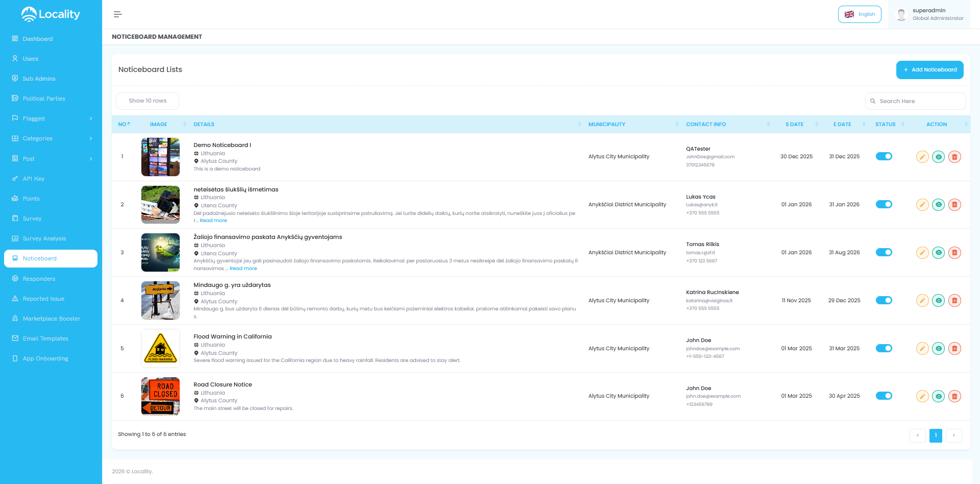Expand the Flagged menu chevron
This screenshot has height=484, width=980.
[91, 118]
